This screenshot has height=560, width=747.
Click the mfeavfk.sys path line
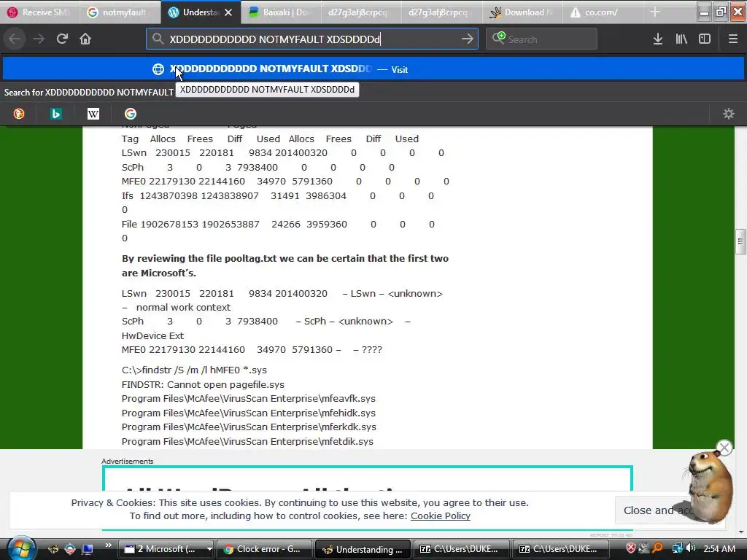[248, 399]
